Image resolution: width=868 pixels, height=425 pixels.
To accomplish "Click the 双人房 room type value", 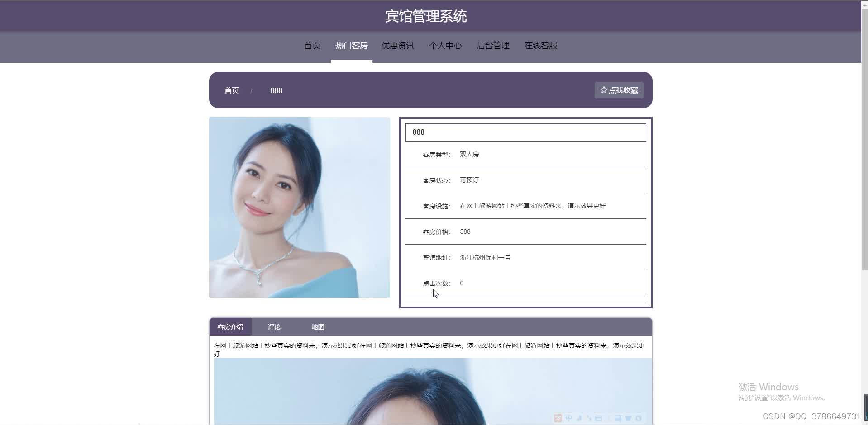I will click(469, 154).
